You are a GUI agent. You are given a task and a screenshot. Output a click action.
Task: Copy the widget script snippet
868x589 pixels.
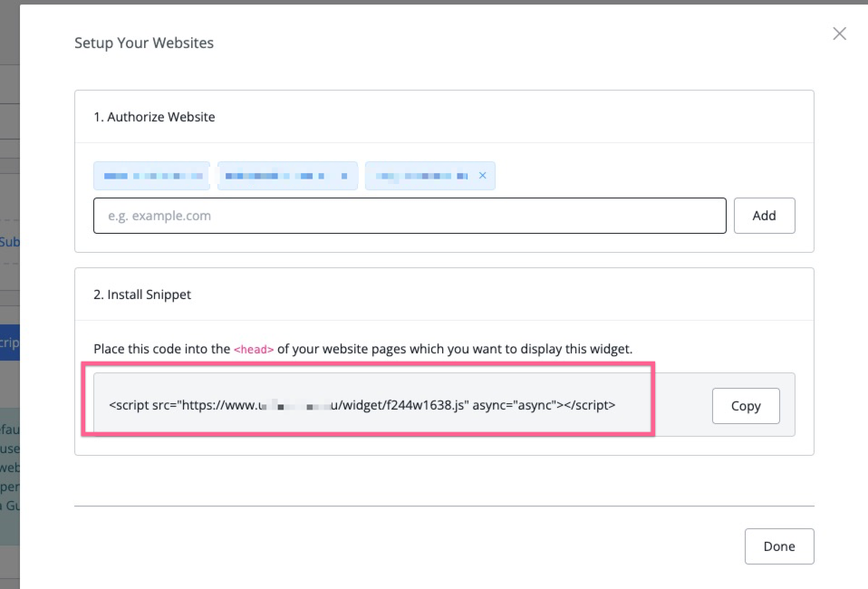tap(745, 406)
